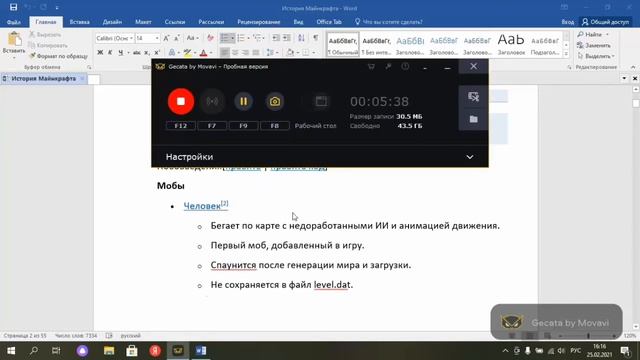Open the Gecata shopping cart icon
640x360 pixels.
click(371, 66)
